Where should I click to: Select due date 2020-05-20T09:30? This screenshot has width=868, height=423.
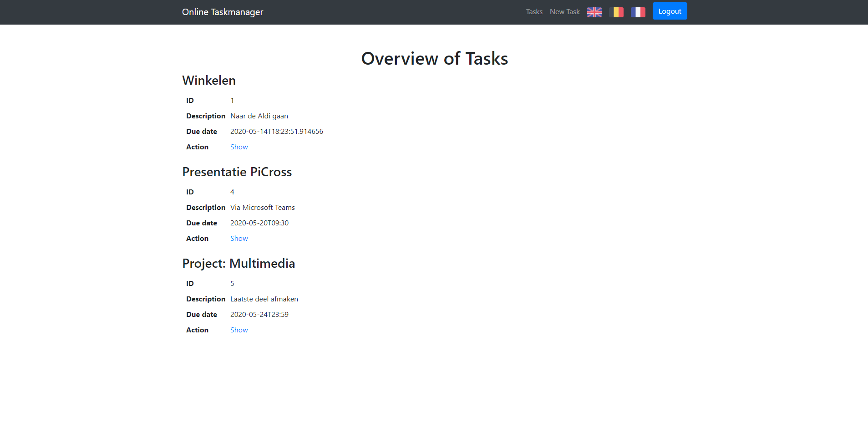coord(259,223)
